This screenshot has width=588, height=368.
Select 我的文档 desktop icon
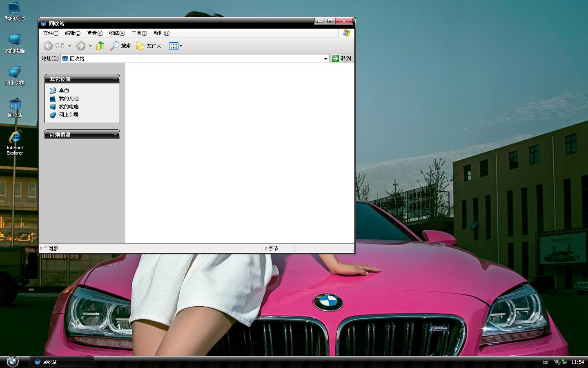pyautogui.click(x=15, y=11)
